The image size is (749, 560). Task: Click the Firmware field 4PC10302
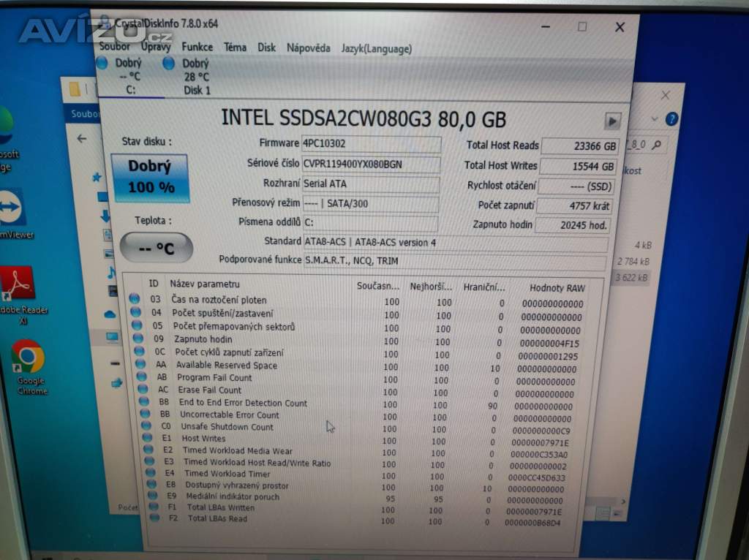[x=371, y=144]
